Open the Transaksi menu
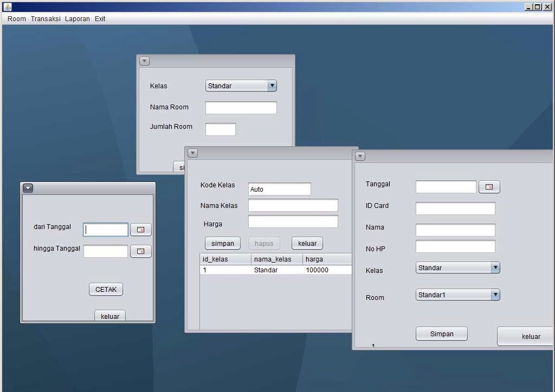This screenshot has height=392, width=555. [46, 18]
